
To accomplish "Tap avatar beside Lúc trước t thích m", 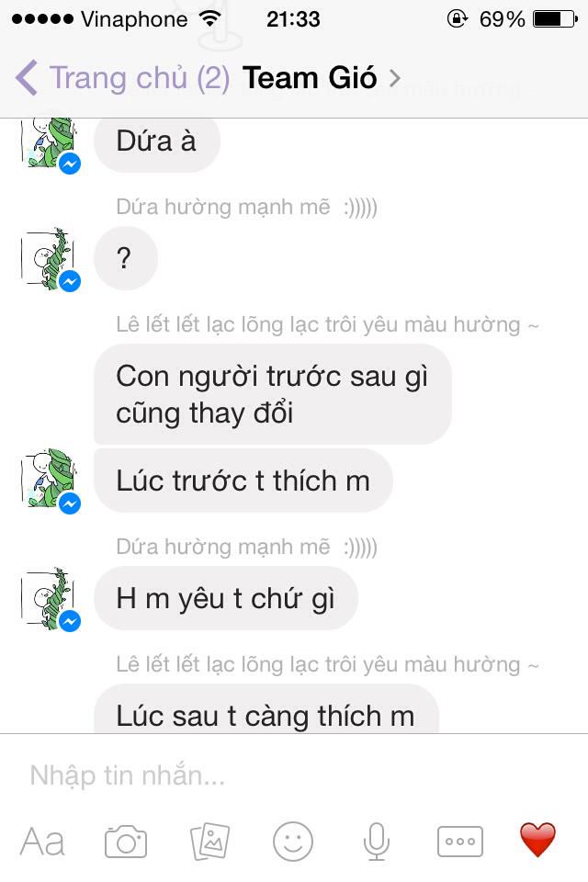I will tap(50, 481).
